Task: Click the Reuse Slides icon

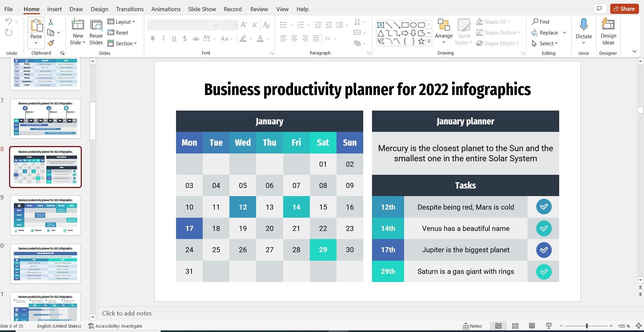Action: click(x=96, y=32)
